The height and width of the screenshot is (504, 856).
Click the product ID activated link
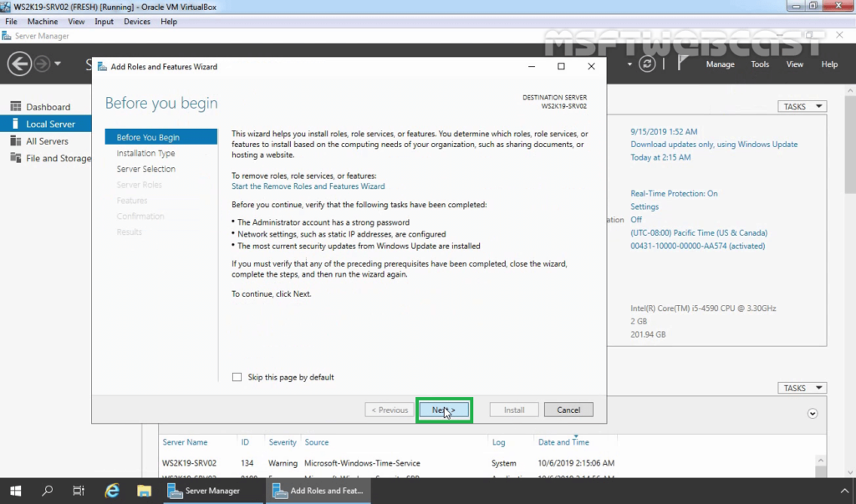(698, 246)
